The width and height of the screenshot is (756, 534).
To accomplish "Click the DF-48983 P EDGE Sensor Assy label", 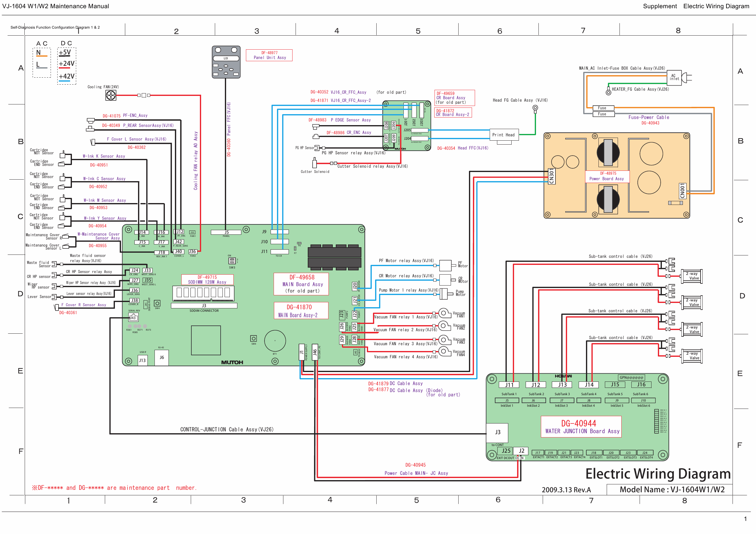I will [339, 120].
